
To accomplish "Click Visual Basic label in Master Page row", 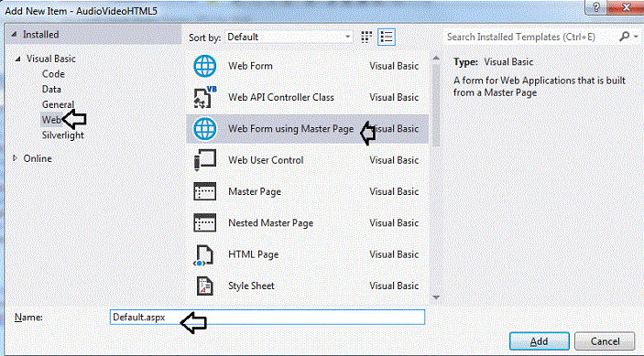I will tap(394, 191).
